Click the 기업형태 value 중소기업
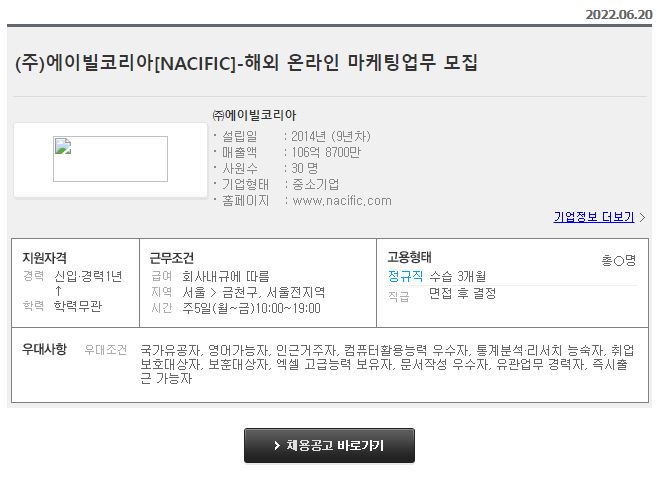 tap(316, 184)
